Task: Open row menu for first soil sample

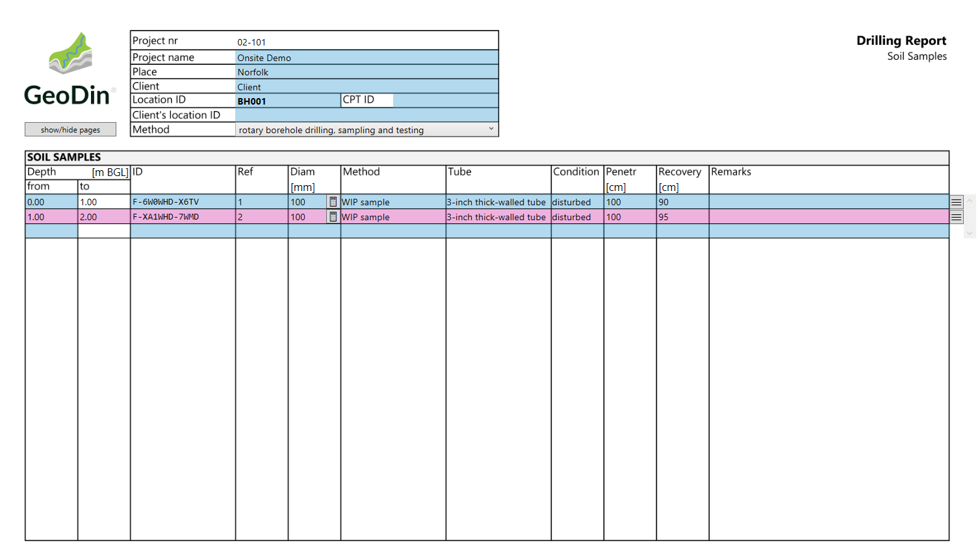Action: (x=956, y=202)
